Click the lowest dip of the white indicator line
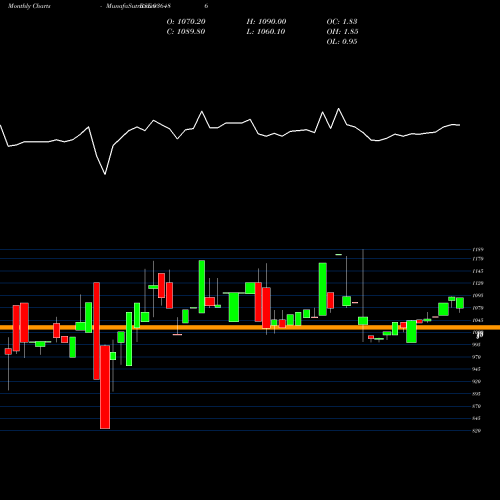Screen dimensions: 500x500 click(x=105, y=174)
